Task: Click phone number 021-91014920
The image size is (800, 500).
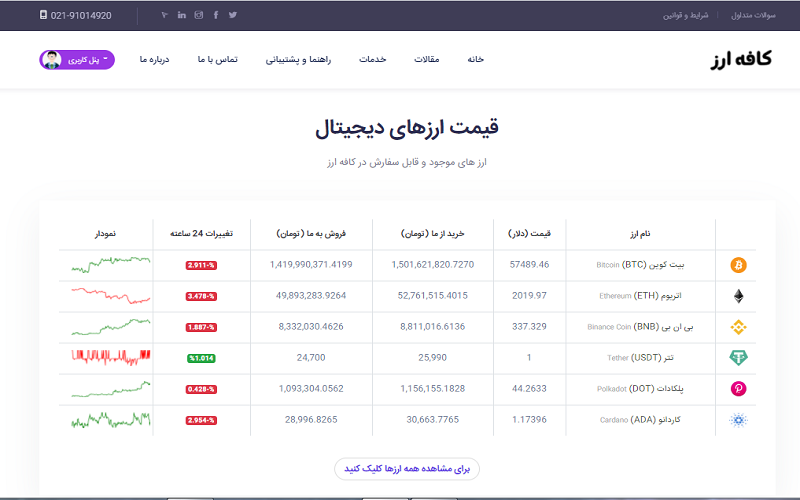Action: click(x=81, y=15)
